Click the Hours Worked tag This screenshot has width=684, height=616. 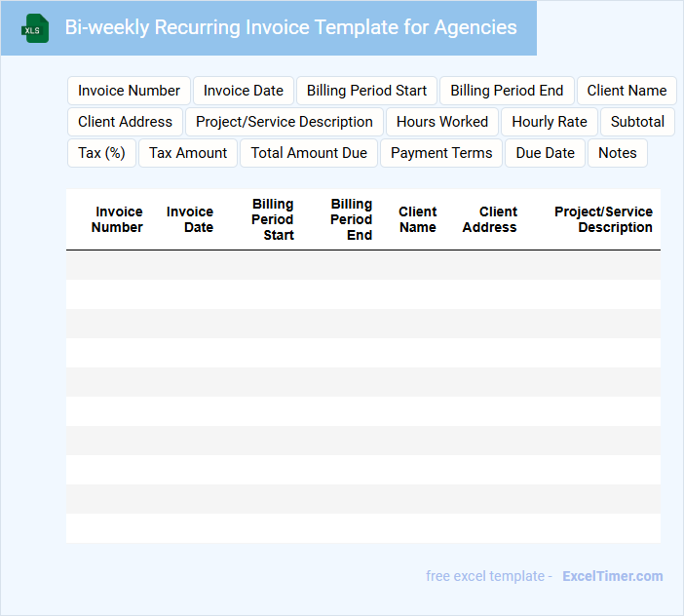pos(442,122)
